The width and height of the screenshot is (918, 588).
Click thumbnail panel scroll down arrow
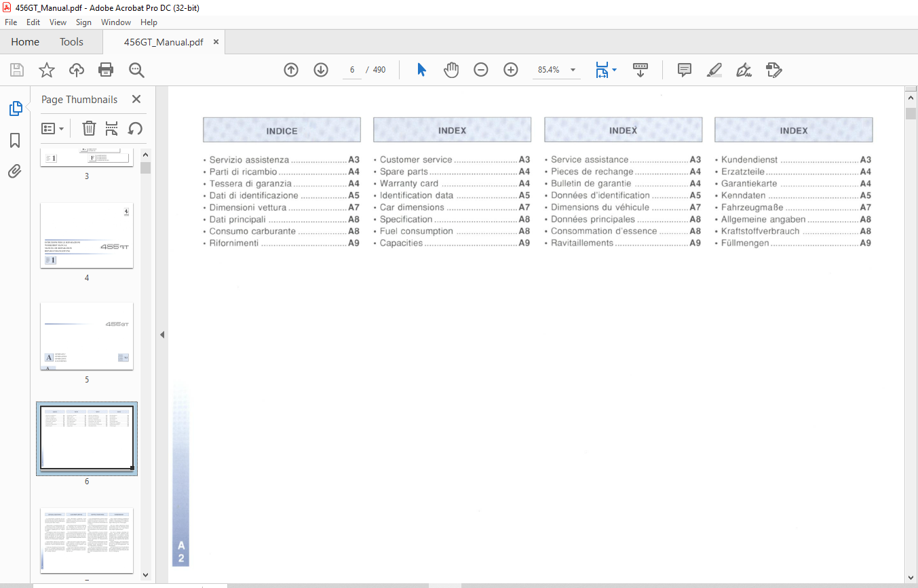[x=145, y=575]
